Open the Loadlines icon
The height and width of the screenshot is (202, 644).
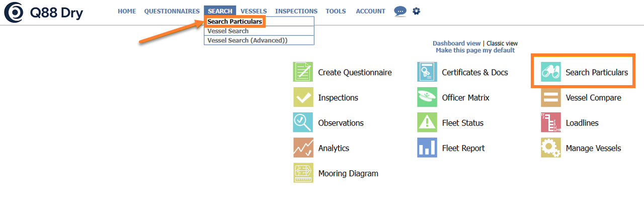[x=550, y=122]
